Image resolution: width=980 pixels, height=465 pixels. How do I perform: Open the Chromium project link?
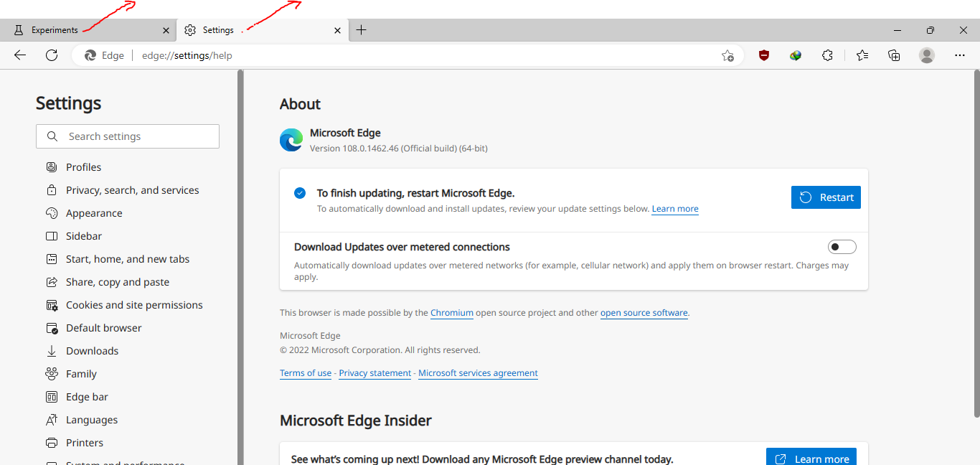[452, 313]
